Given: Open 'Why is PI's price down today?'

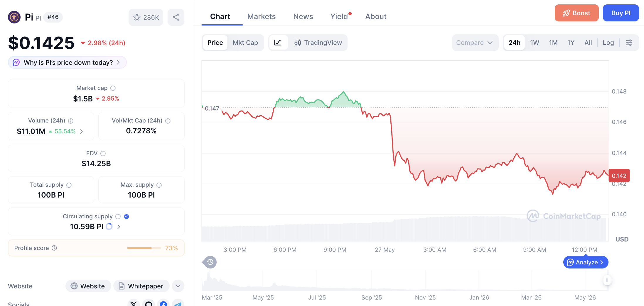Looking at the screenshot, I should [x=67, y=62].
